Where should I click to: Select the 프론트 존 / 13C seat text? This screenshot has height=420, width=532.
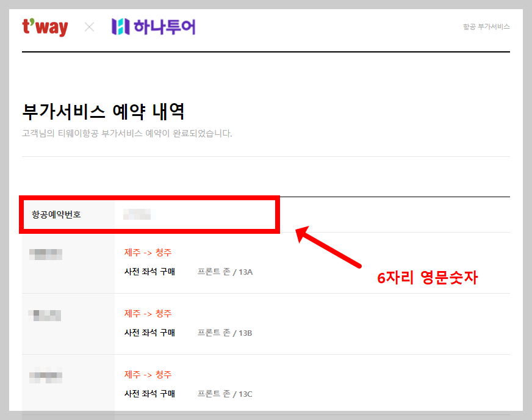(x=225, y=394)
